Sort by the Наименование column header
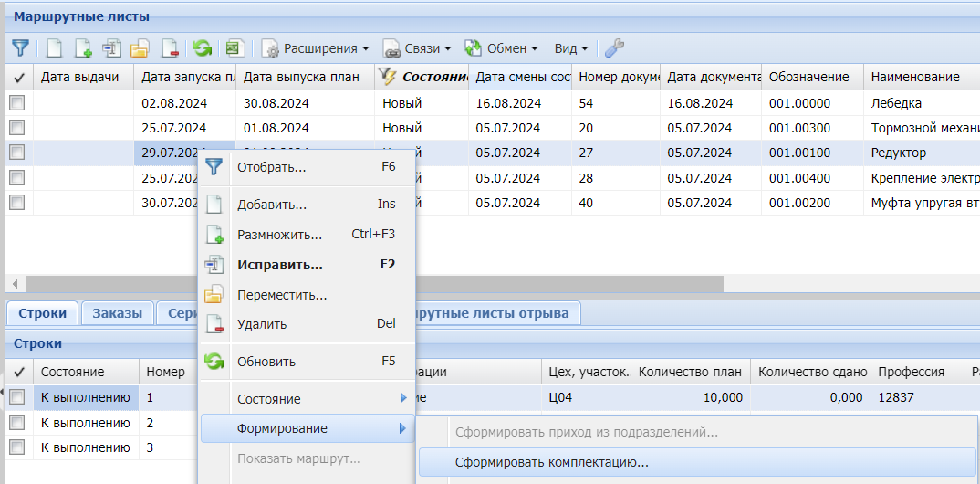 914,77
